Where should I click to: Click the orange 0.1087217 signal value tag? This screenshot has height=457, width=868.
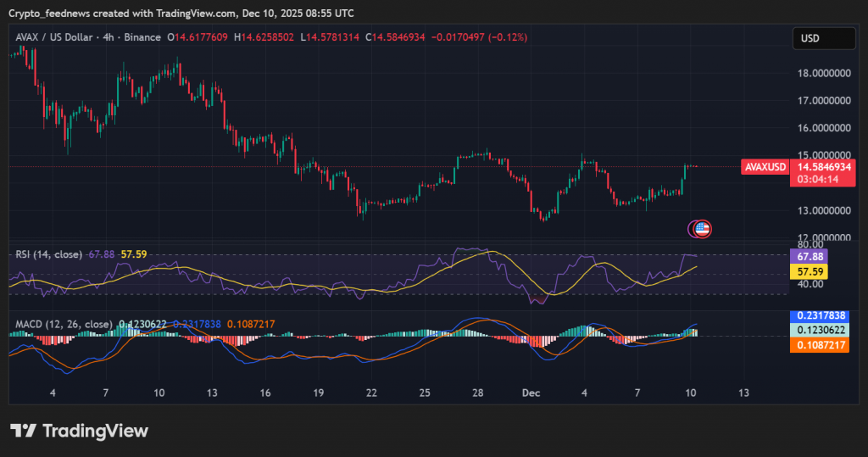(819, 346)
